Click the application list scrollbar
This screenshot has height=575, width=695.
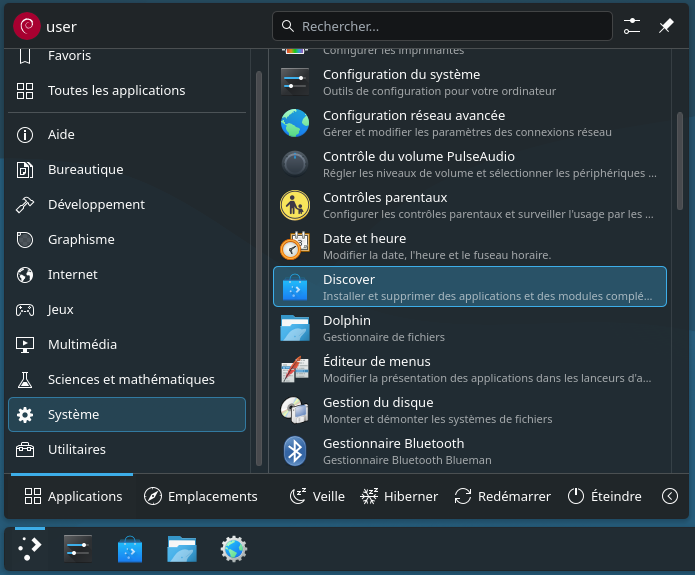point(682,200)
